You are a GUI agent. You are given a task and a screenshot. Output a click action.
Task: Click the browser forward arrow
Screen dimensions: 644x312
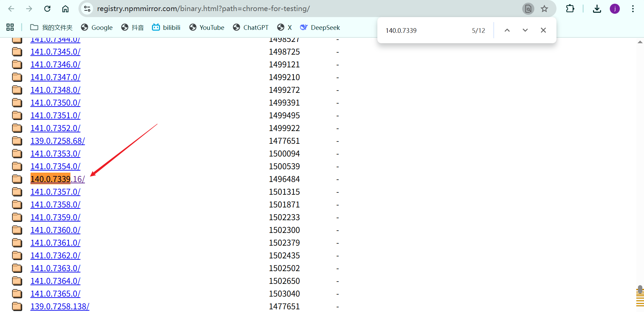29,9
